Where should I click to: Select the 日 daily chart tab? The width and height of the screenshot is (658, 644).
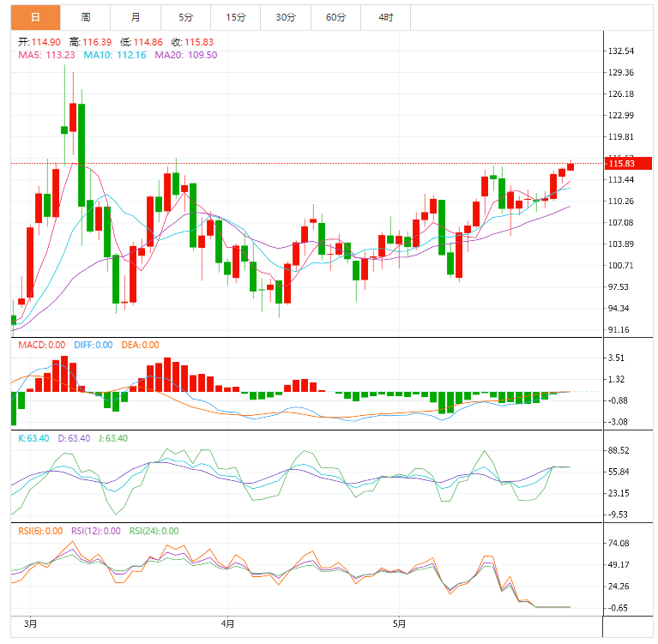coord(36,17)
